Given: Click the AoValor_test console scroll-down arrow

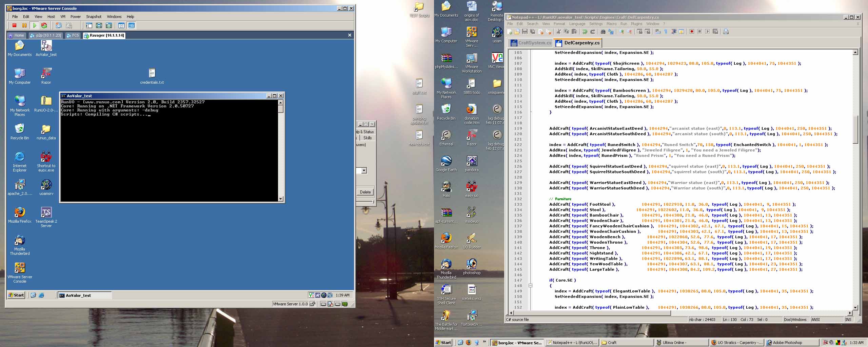Looking at the screenshot, I should 280,199.
